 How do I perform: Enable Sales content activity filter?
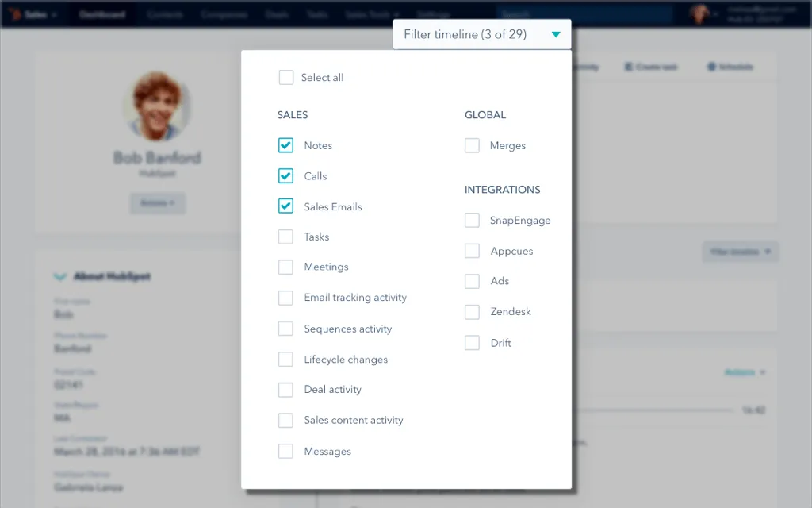click(x=285, y=421)
